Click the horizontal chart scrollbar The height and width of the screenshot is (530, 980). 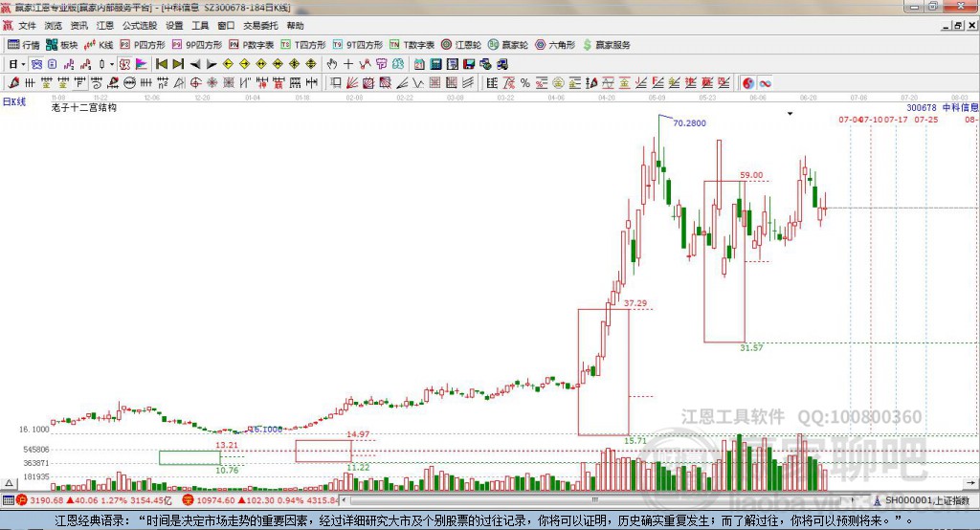click(598, 500)
